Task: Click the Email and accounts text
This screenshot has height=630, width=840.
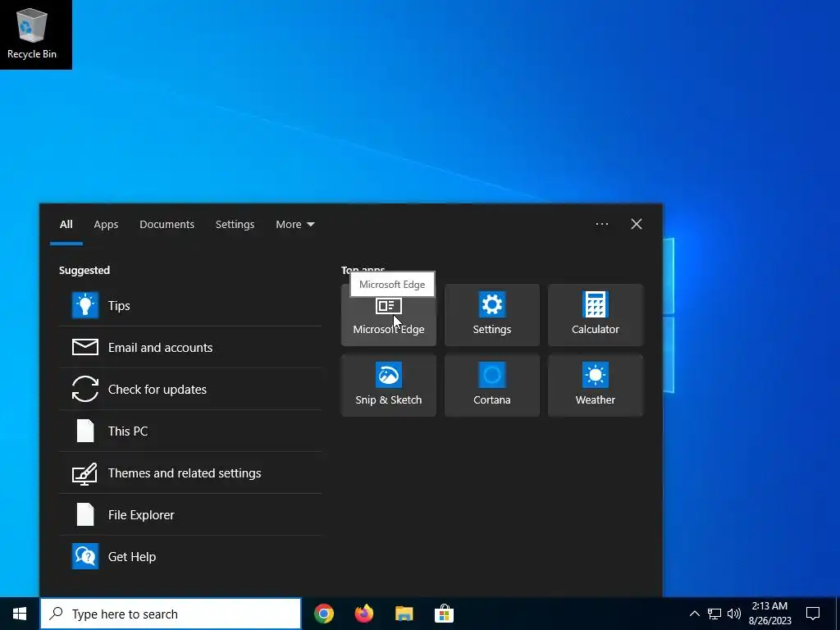Action: pyautogui.click(x=160, y=347)
